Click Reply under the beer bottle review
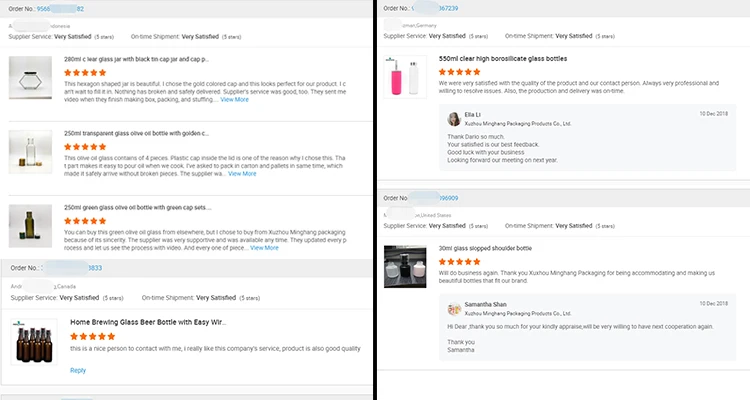750x400 pixels. (x=78, y=370)
